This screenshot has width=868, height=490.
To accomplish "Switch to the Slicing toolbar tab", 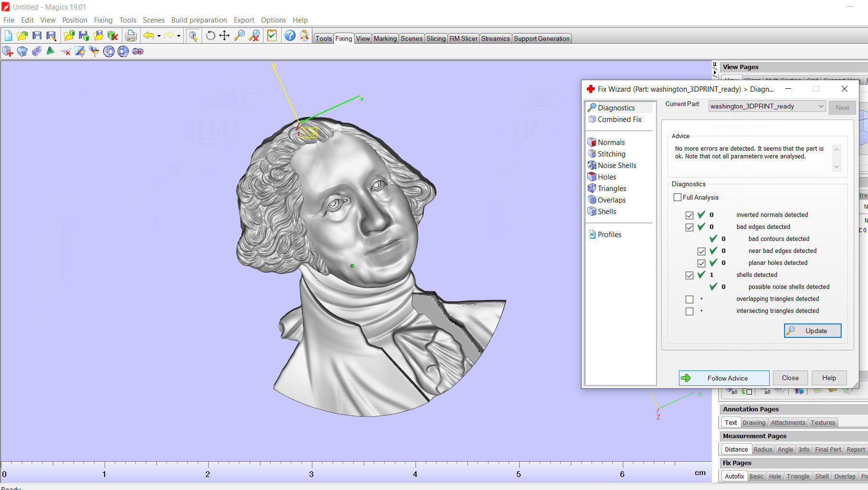I will pos(436,38).
